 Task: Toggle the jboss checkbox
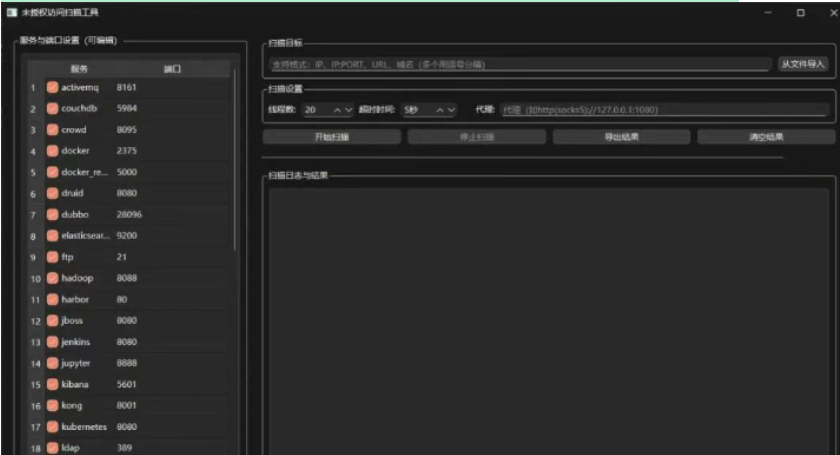click(x=52, y=320)
